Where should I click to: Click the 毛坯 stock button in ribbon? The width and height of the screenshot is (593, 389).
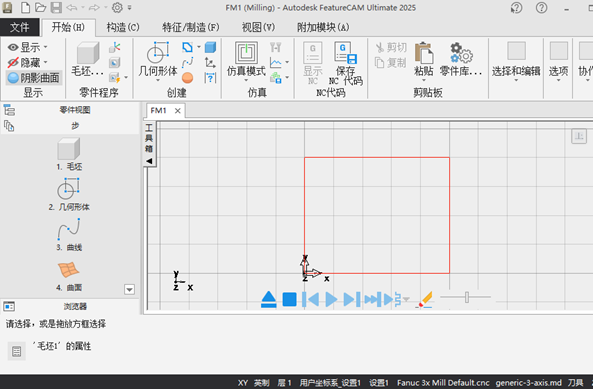point(88,59)
